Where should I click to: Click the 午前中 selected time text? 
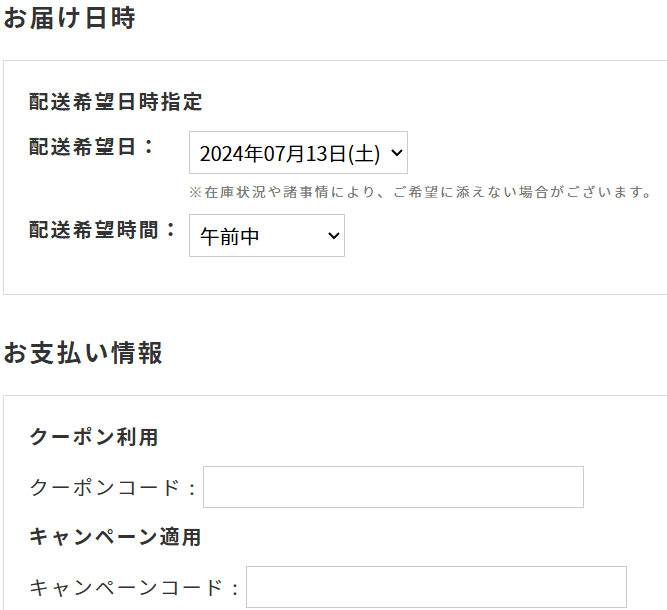coord(230,237)
